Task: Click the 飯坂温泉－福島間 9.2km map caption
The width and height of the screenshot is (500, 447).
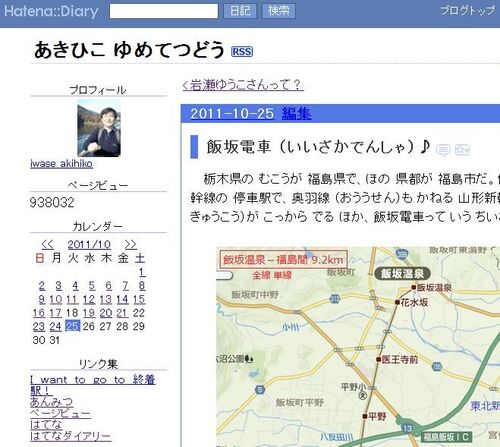Action: (283, 260)
